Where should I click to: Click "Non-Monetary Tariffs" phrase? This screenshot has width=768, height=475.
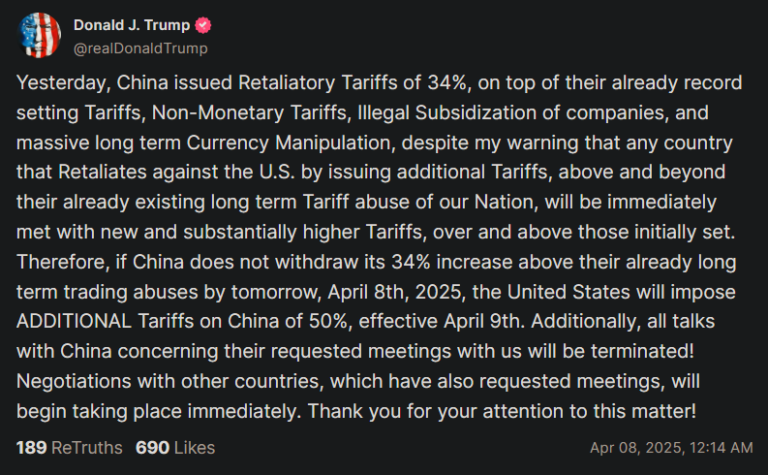(250, 113)
